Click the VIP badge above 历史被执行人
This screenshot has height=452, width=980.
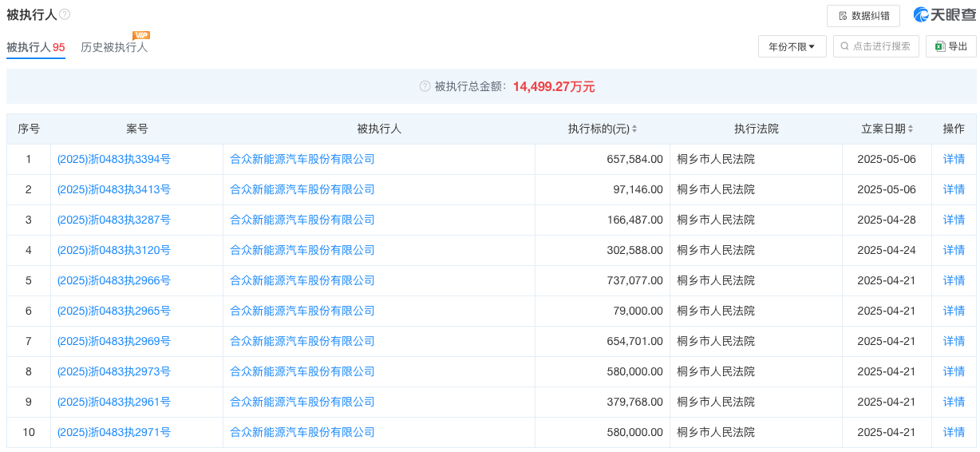tap(141, 35)
